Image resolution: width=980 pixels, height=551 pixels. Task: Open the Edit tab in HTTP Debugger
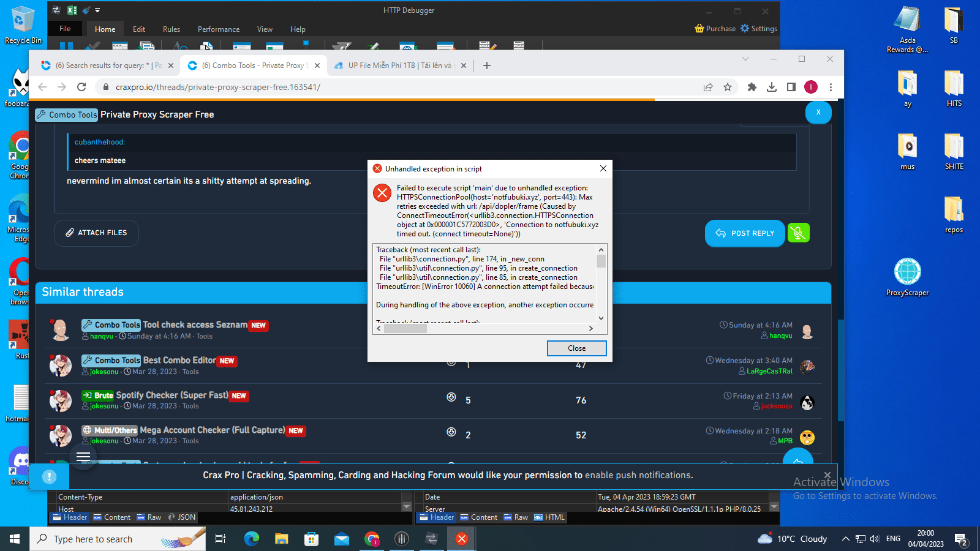[x=139, y=29]
